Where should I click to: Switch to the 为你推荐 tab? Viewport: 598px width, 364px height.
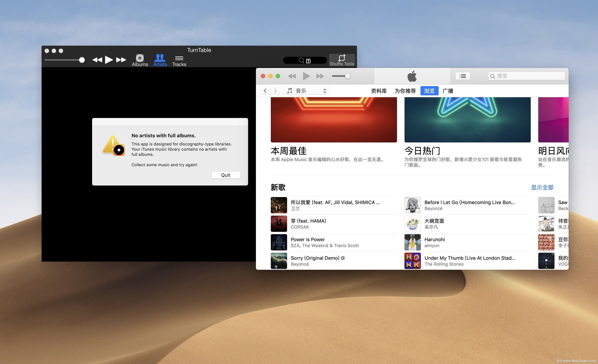tap(405, 91)
